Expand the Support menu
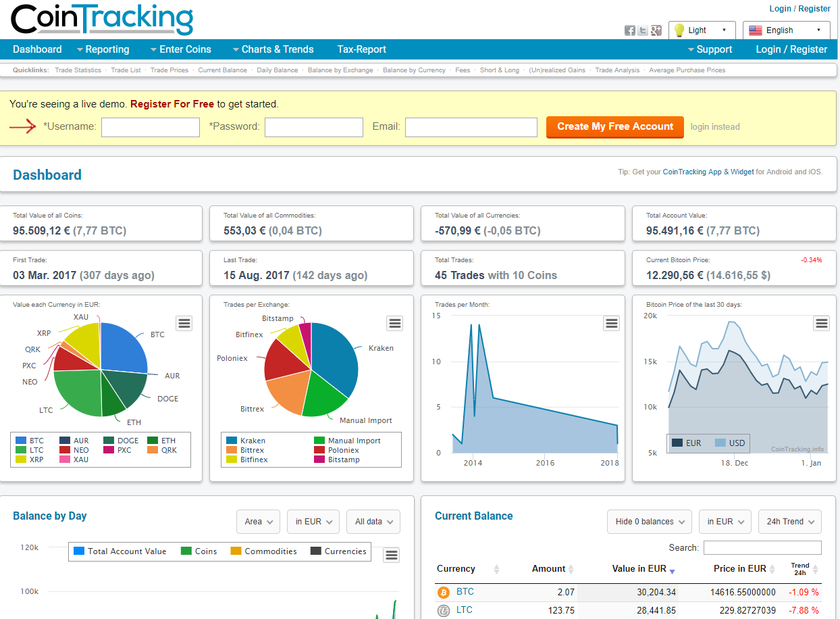Viewport: 840px width, 619px height. click(x=710, y=49)
